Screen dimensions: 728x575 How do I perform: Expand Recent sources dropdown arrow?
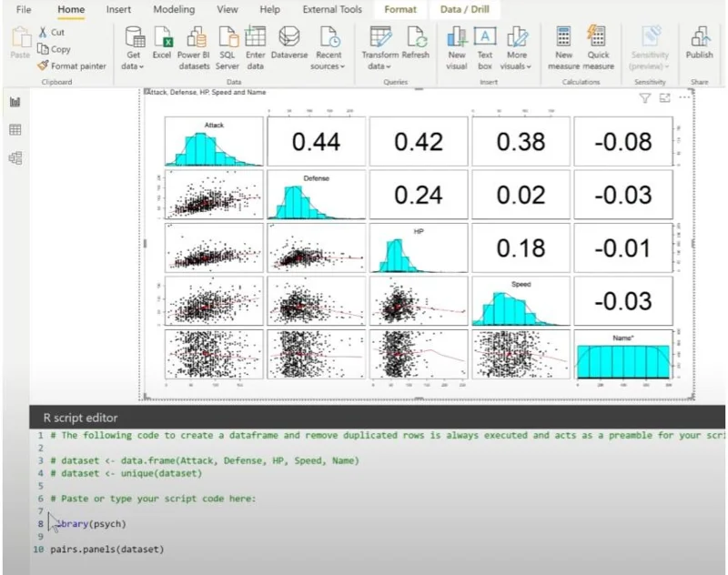click(343, 66)
